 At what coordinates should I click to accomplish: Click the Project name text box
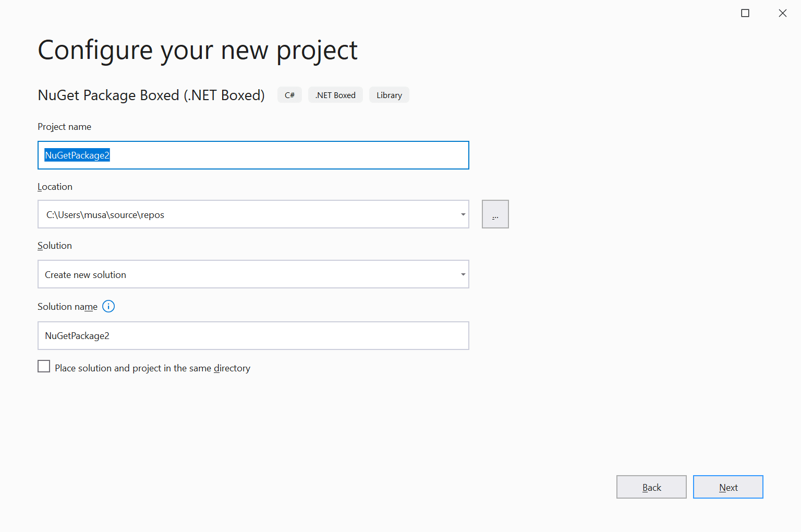253,155
